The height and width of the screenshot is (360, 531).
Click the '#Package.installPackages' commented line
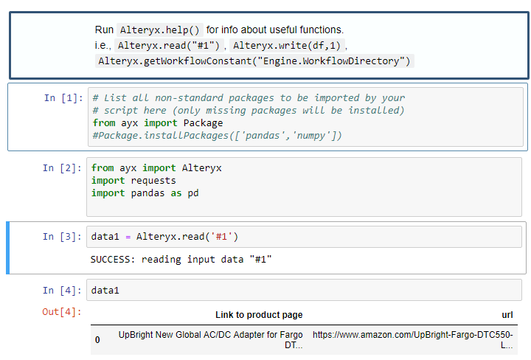[217, 136]
